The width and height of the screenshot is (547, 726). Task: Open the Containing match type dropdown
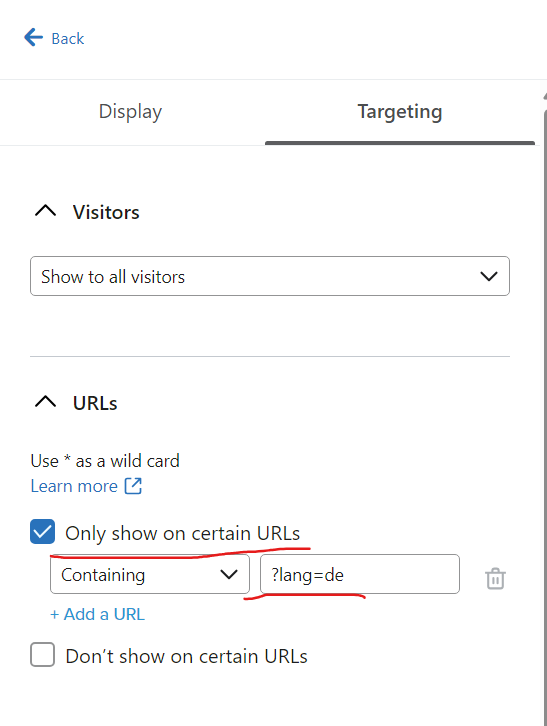click(x=150, y=574)
